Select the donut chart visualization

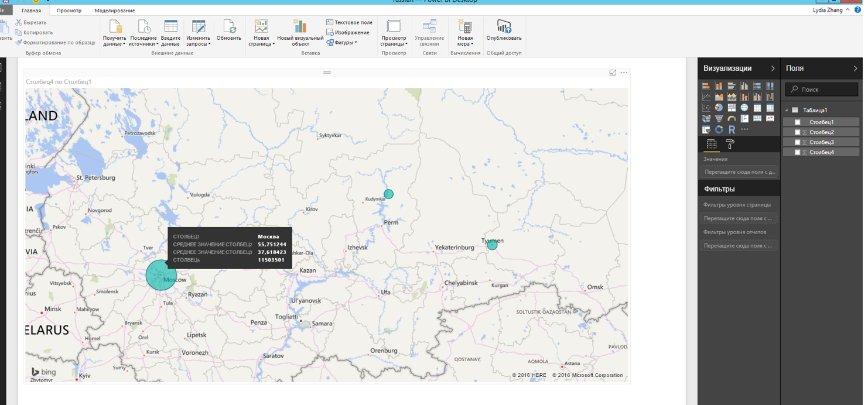click(x=719, y=129)
